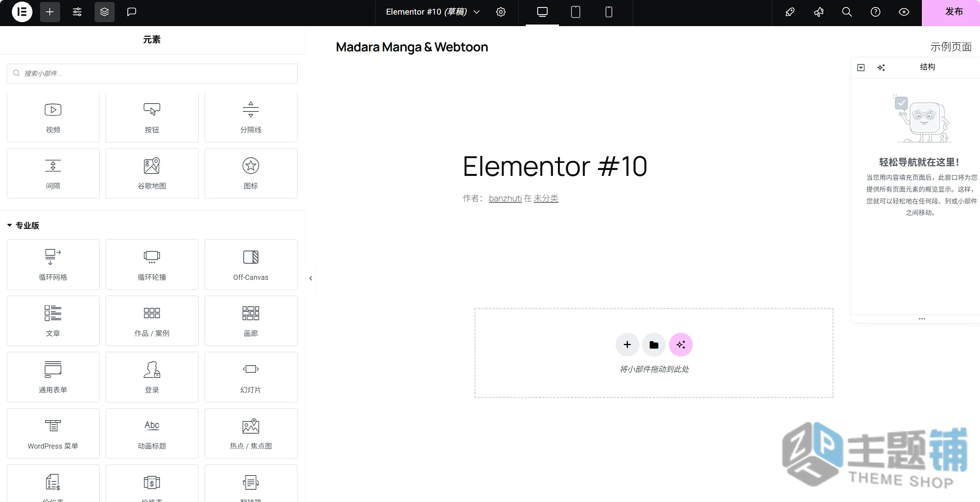Select the 登录 login widget
Viewport: 980px width, 502px height.
tap(152, 377)
